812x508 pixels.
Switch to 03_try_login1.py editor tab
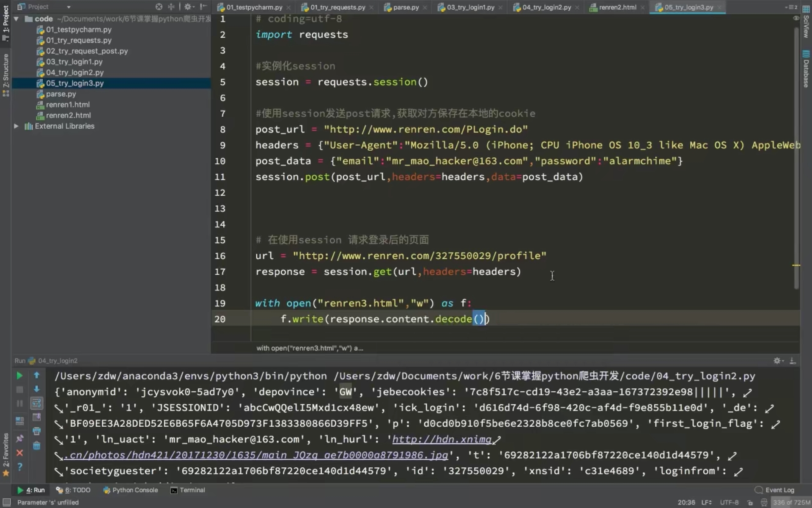pos(470,7)
